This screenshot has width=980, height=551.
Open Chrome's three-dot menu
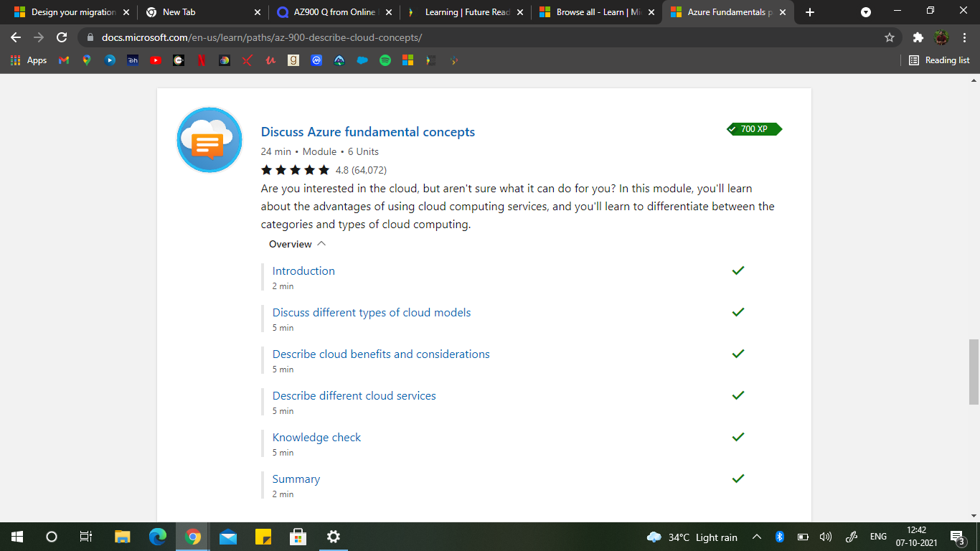click(x=965, y=37)
